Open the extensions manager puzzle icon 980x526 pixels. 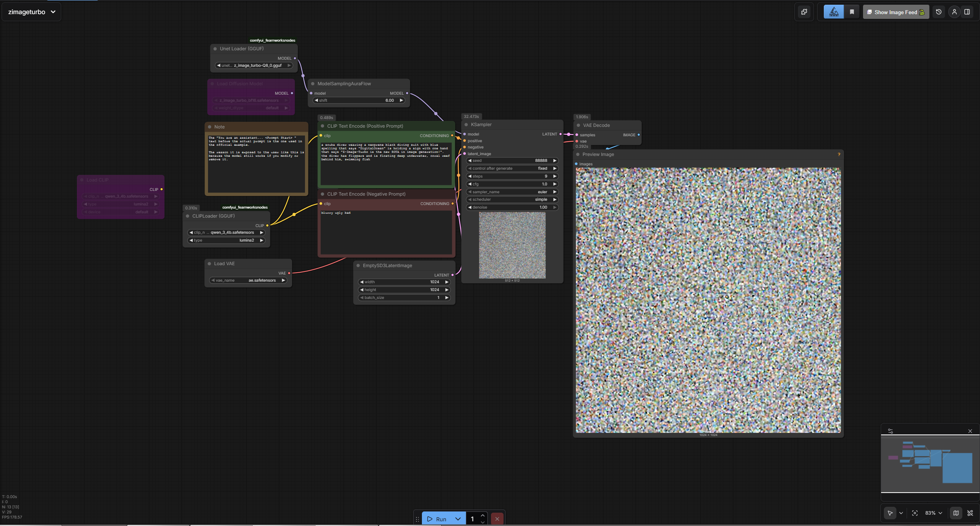pos(804,12)
